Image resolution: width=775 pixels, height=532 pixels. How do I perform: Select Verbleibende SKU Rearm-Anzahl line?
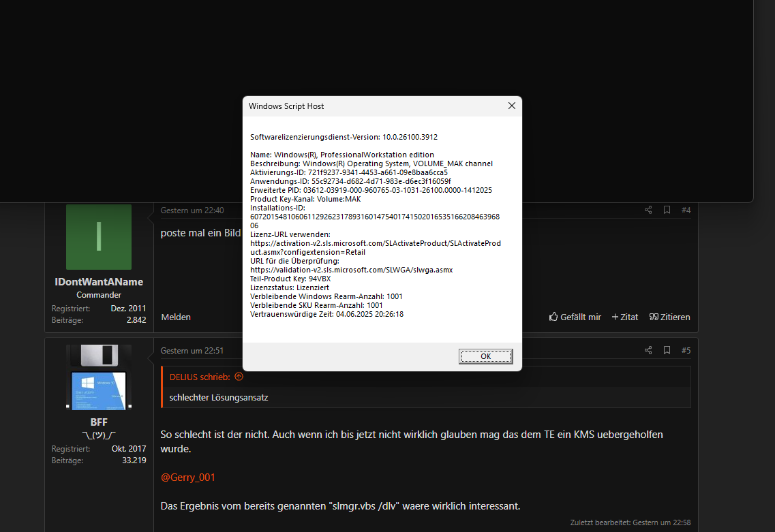(316, 305)
